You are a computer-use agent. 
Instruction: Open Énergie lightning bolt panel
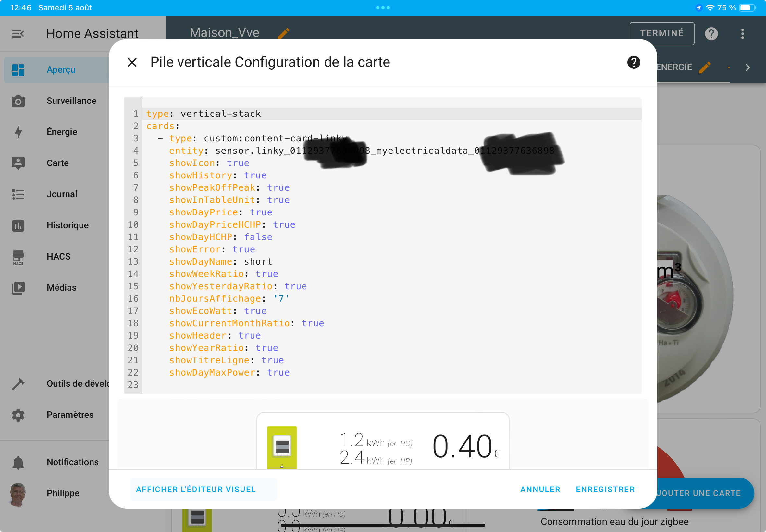(18, 132)
